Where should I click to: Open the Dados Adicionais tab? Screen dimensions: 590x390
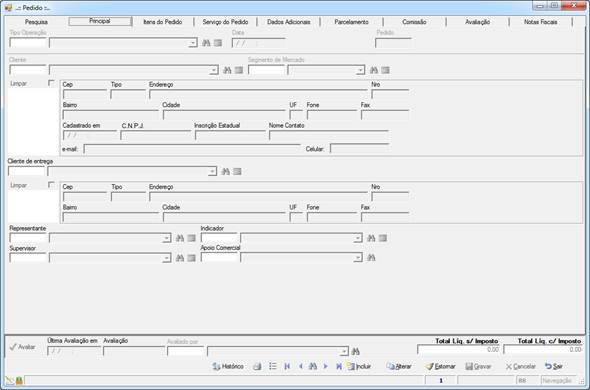click(289, 22)
